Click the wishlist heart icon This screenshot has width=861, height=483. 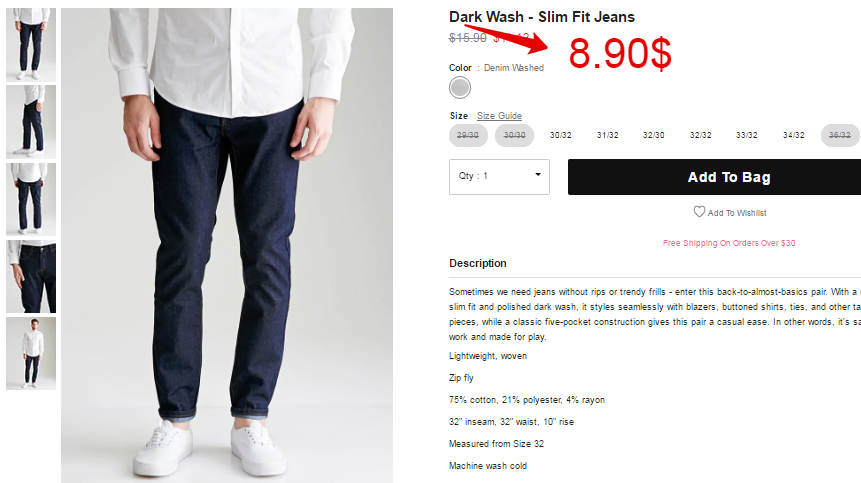699,212
